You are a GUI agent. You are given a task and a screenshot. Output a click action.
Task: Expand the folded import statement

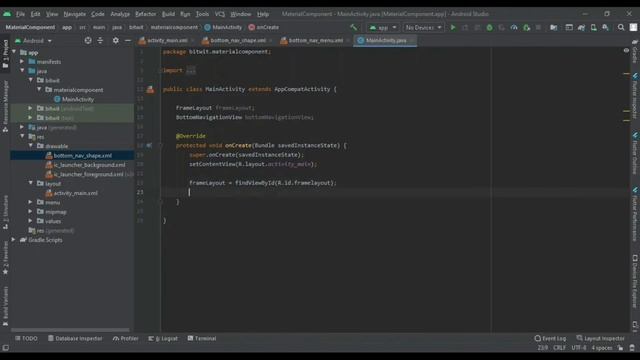191,71
